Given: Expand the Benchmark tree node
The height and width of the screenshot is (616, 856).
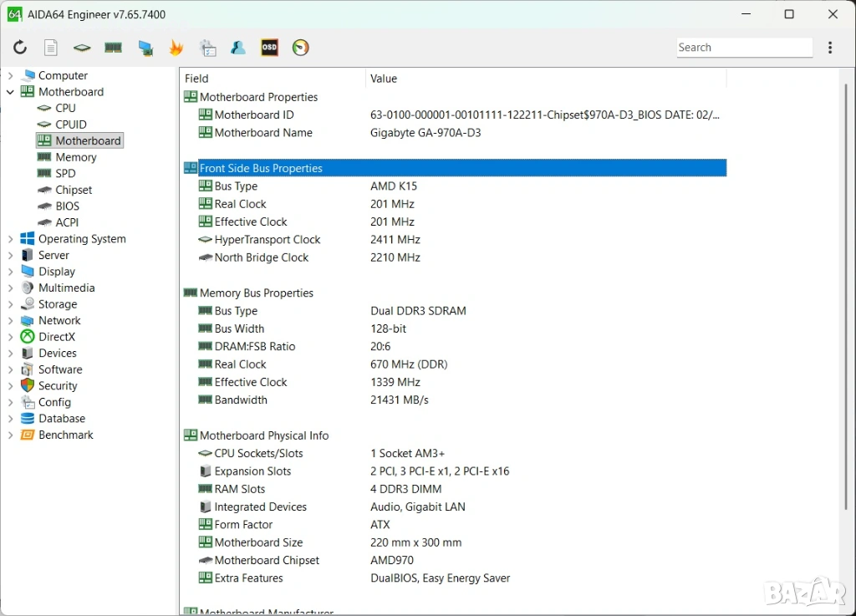Looking at the screenshot, I should pyautogui.click(x=10, y=435).
